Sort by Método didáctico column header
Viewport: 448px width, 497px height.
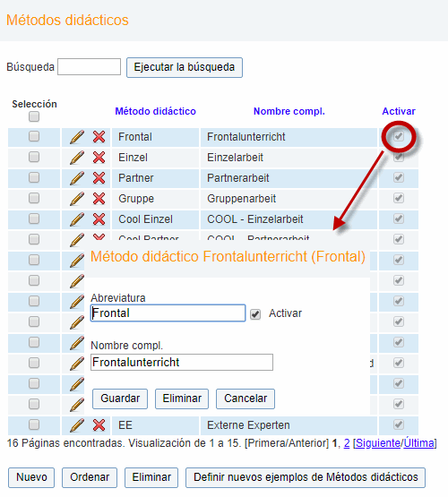click(x=155, y=111)
